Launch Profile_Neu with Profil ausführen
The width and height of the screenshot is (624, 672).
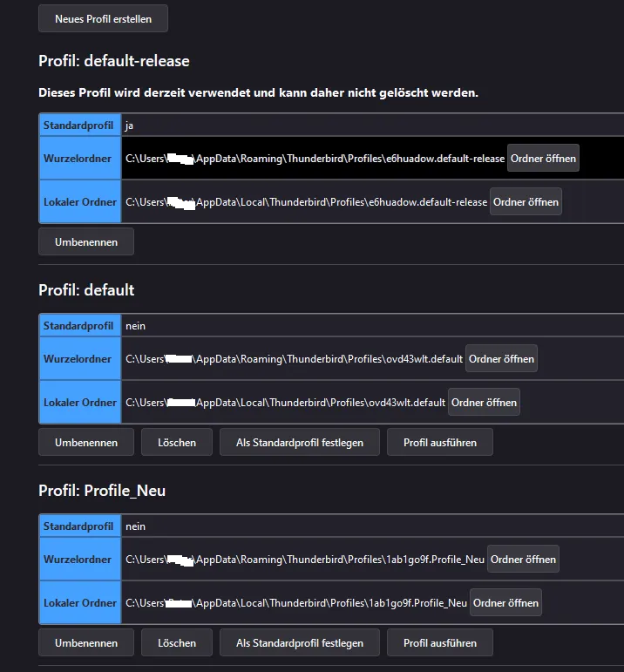pyautogui.click(x=440, y=643)
